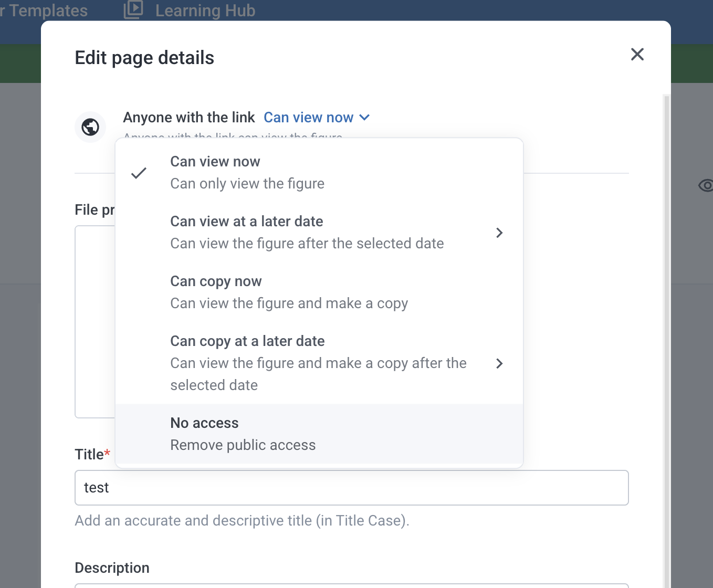Go to the Templates navigation item

[x=47, y=10]
